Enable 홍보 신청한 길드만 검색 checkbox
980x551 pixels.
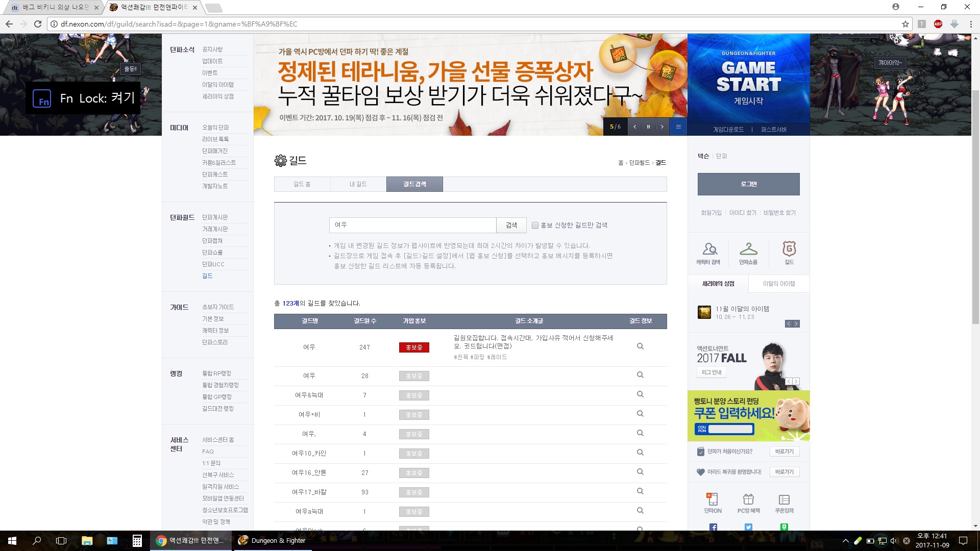click(535, 225)
